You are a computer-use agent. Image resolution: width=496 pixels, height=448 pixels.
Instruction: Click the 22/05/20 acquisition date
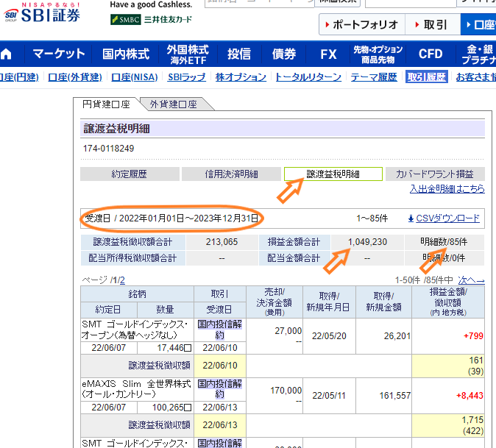329,336
